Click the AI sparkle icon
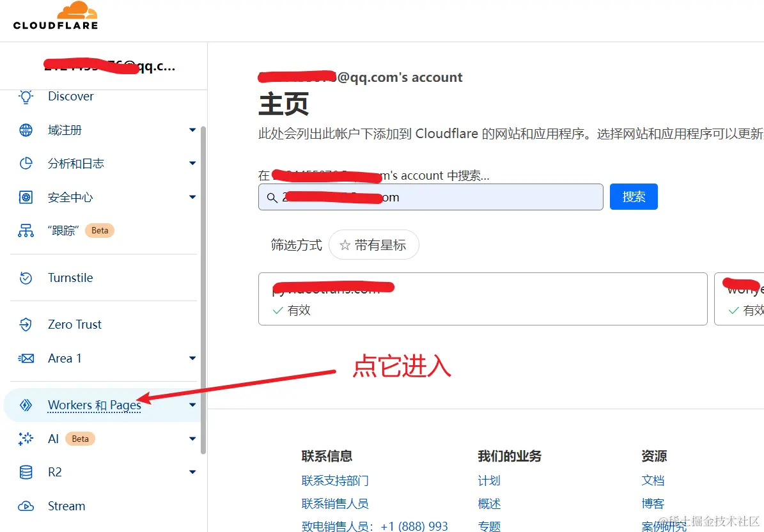 [26, 439]
